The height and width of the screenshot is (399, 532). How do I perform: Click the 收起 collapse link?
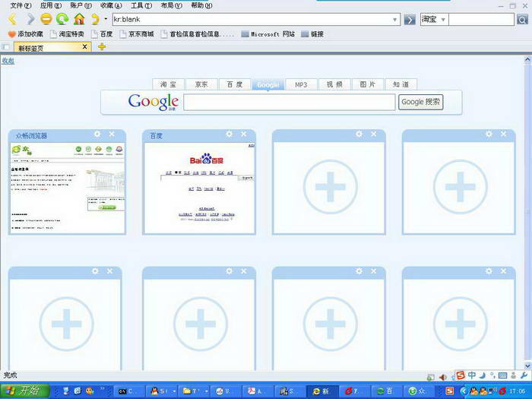8,61
